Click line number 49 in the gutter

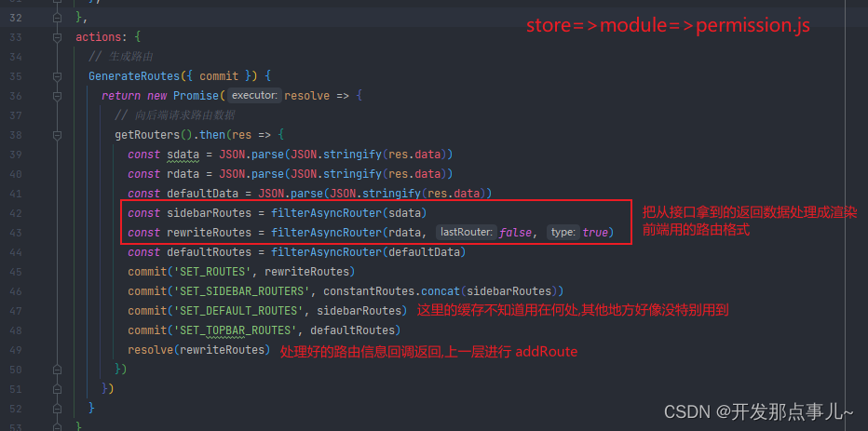pos(16,350)
